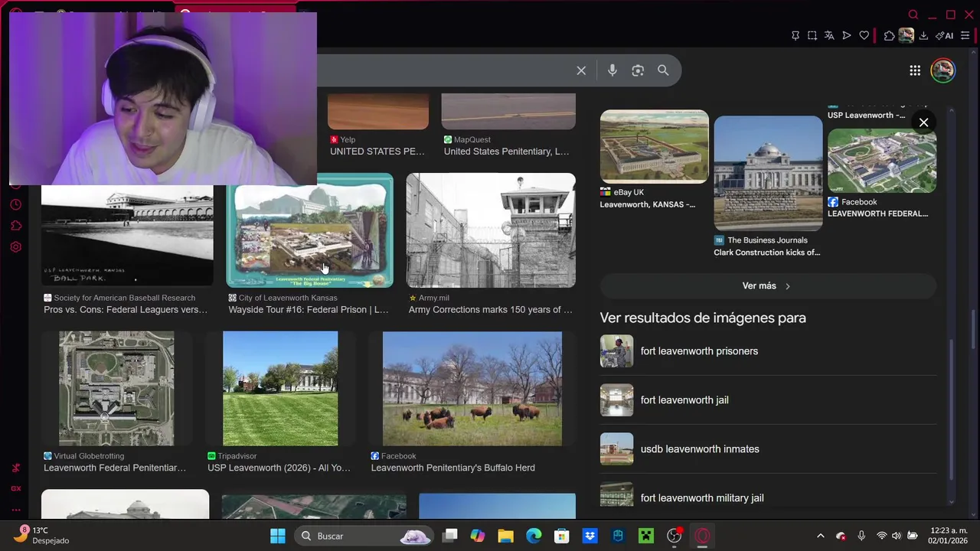
Task: Open the extensions cube icon in toolbar
Action: [x=889, y=35]
